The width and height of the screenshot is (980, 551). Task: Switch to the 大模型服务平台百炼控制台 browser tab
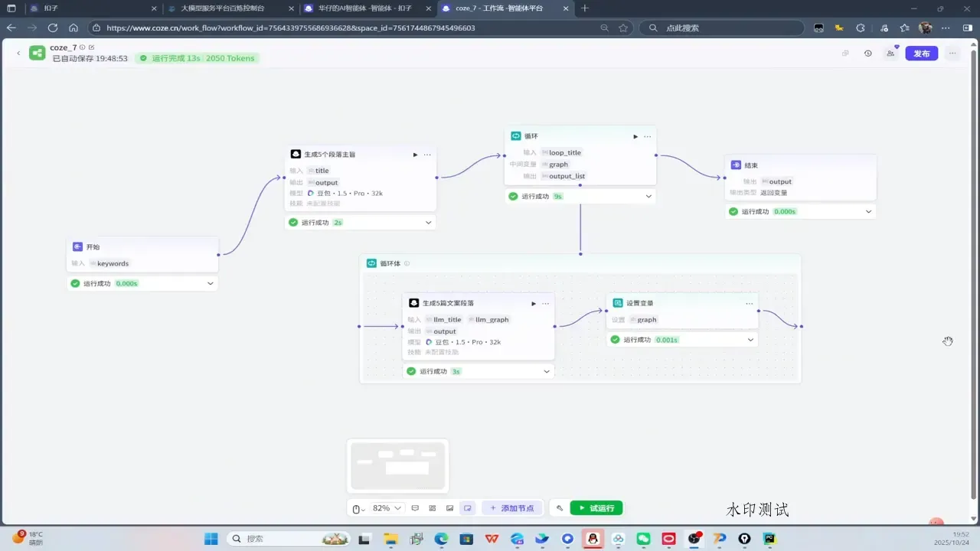coord(222,8)
